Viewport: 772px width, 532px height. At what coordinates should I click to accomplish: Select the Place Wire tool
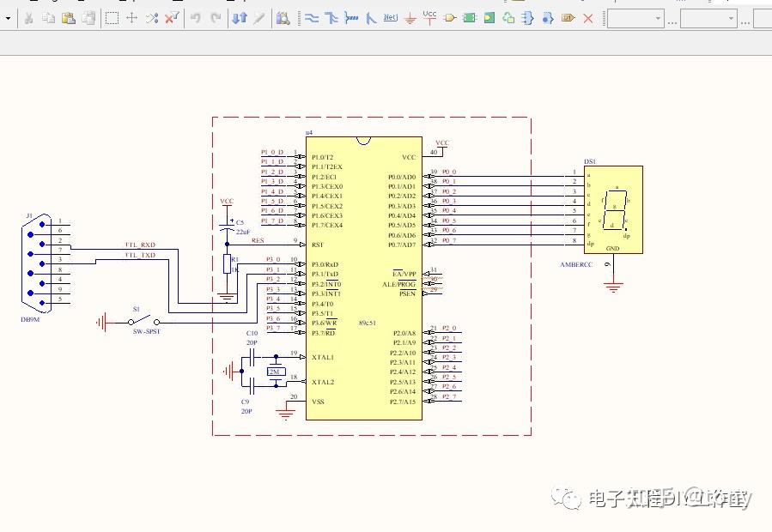click(311, 17)
